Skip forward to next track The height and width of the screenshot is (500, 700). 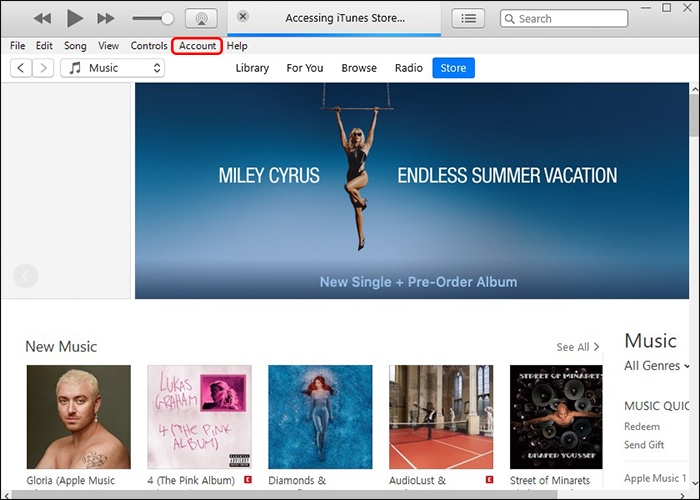(106, 18)
